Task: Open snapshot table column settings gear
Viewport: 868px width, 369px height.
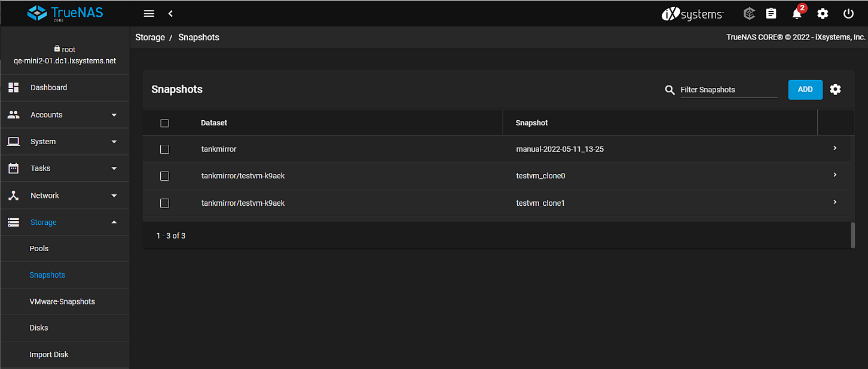Action: (836, 89)
